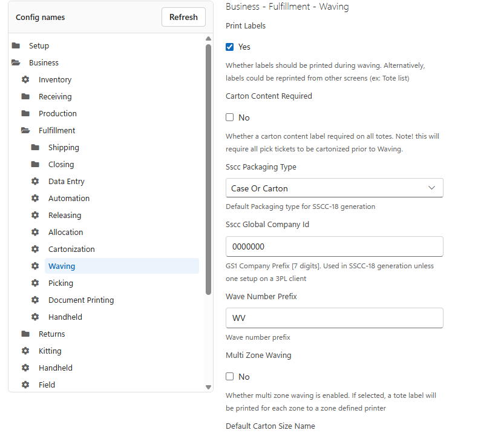Click the Wave Number Prefix field
Viewport: 504px width, 433px height.
(x=334, y=318)
